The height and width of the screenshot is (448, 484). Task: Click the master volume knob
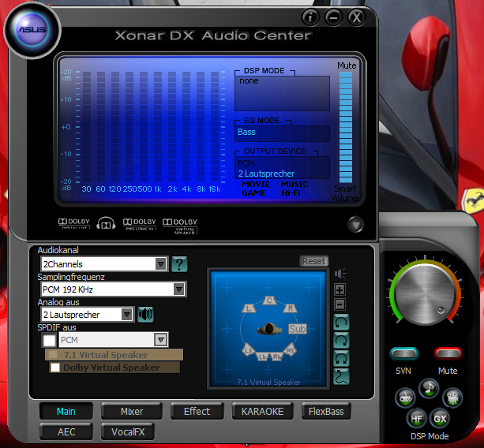pyautogui.click(x=425, y=294)
